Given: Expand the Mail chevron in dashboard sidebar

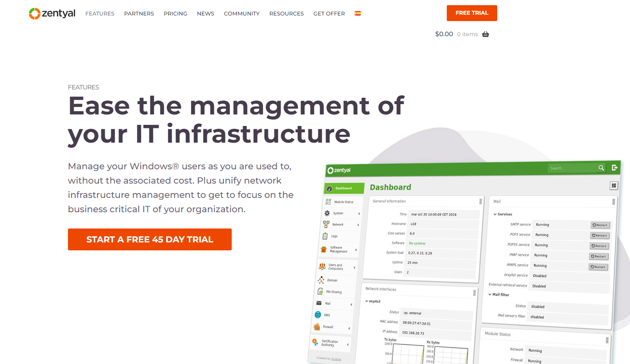Looking at the screenshot, I should point(351,304).
